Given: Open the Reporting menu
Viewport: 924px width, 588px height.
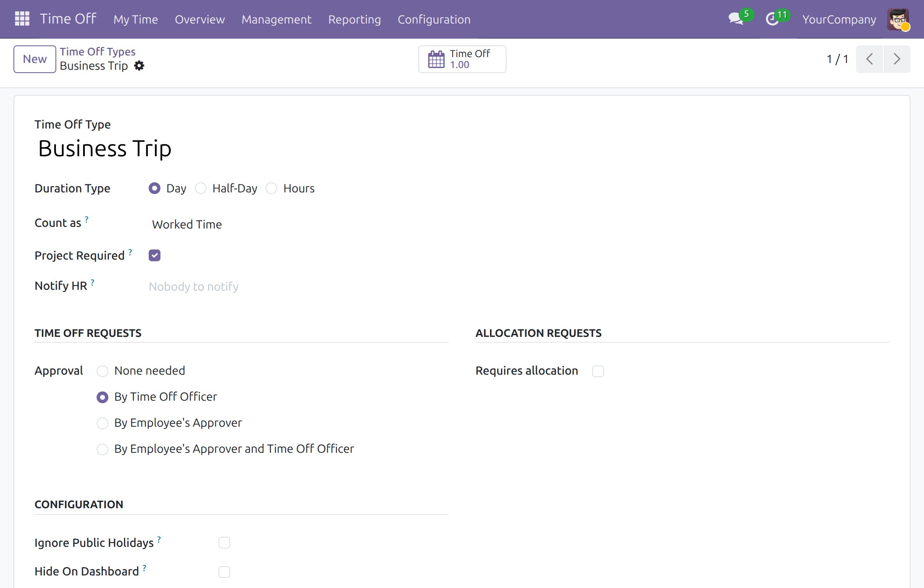Looking at the screenshot, I should click(354, 19).
